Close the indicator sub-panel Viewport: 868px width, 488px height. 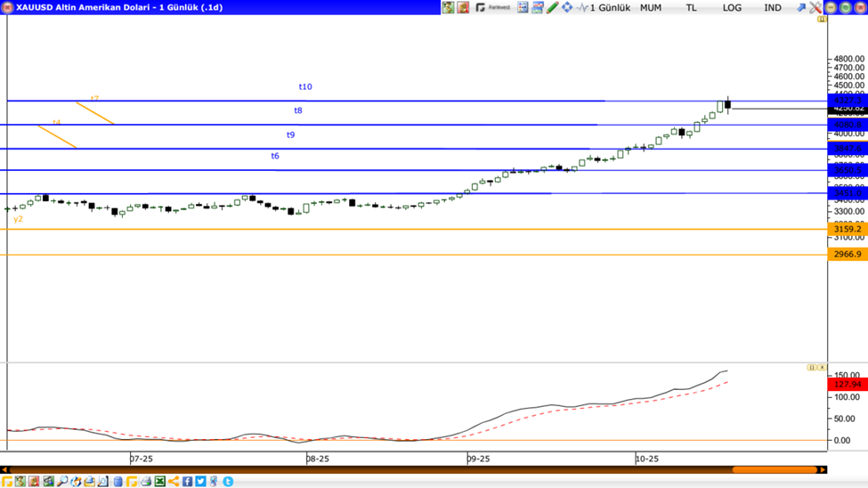[x=822, y=367]
